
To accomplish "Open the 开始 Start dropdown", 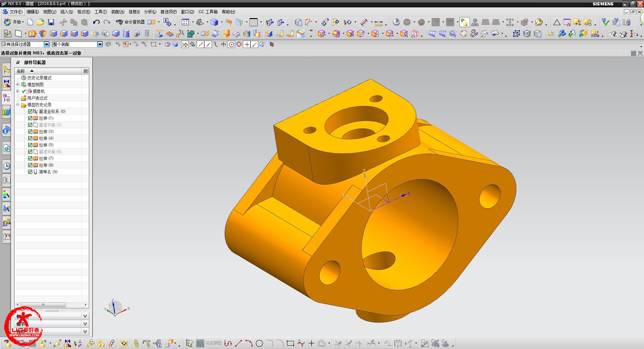I will tap(14, 22).
